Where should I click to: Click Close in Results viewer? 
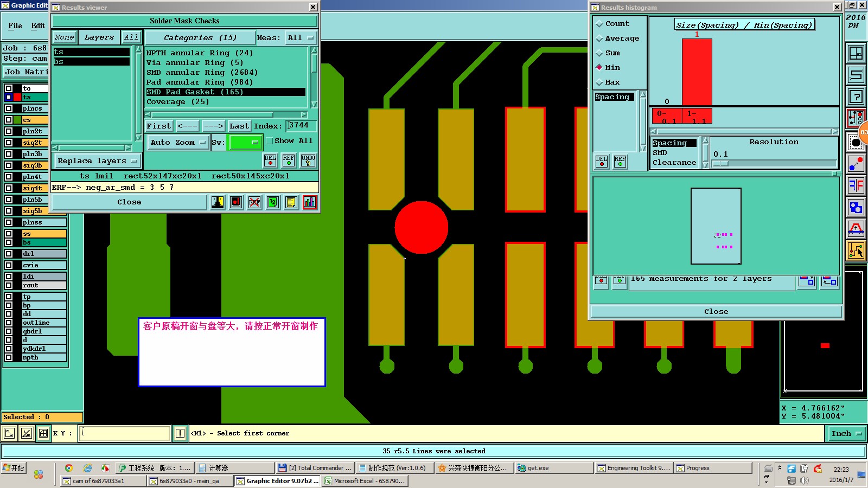(x=129, y=202)
